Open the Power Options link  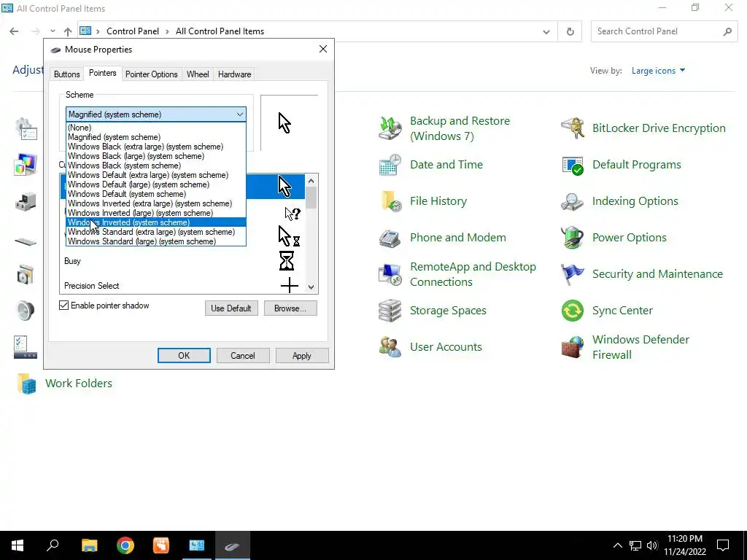pyautogui.click(x=630, y=238)
